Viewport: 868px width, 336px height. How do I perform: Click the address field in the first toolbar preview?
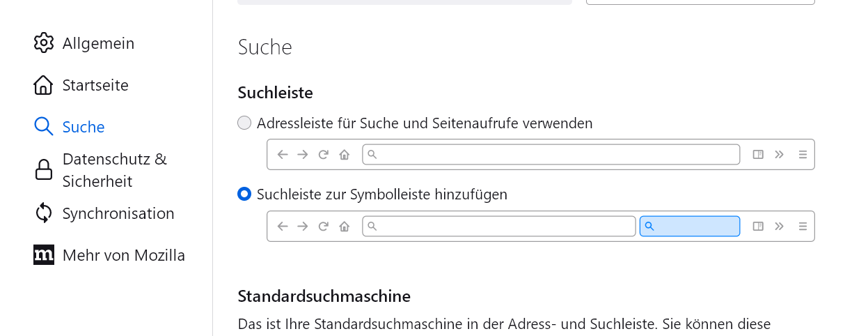coord(551,155)
